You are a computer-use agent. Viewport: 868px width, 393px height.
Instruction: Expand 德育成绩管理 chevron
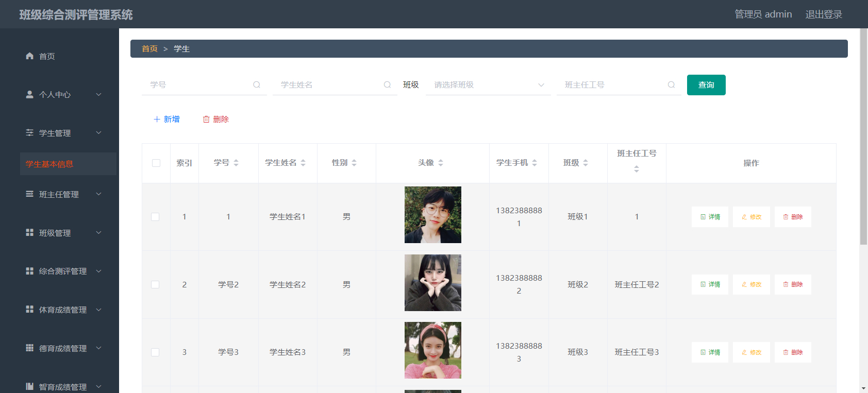(98, 348)
